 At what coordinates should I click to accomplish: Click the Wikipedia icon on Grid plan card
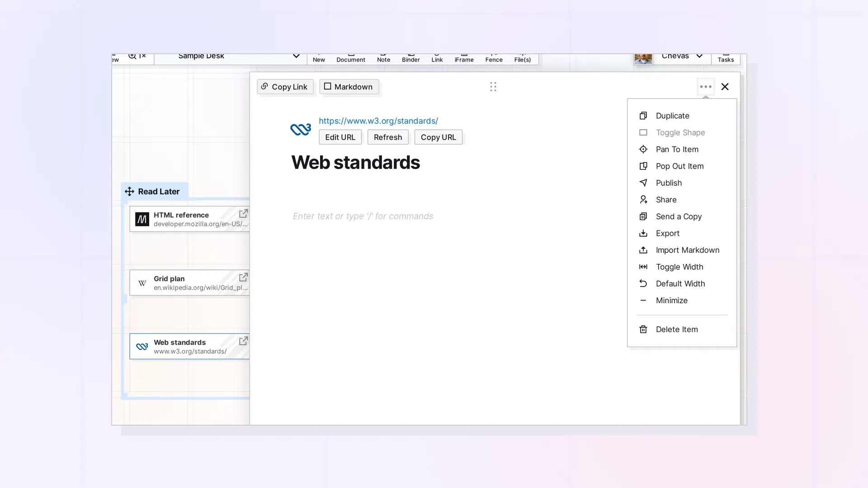tap(142, 283)
